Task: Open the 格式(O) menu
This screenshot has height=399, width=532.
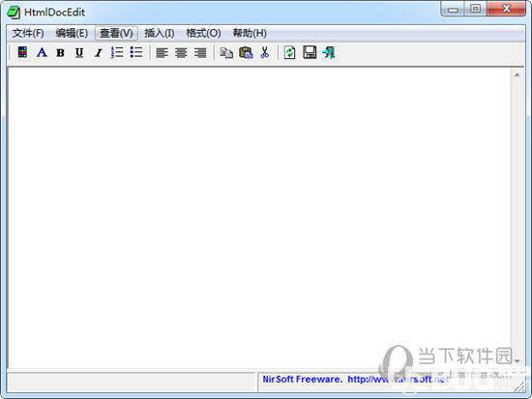Action: [x=203, y=33]
